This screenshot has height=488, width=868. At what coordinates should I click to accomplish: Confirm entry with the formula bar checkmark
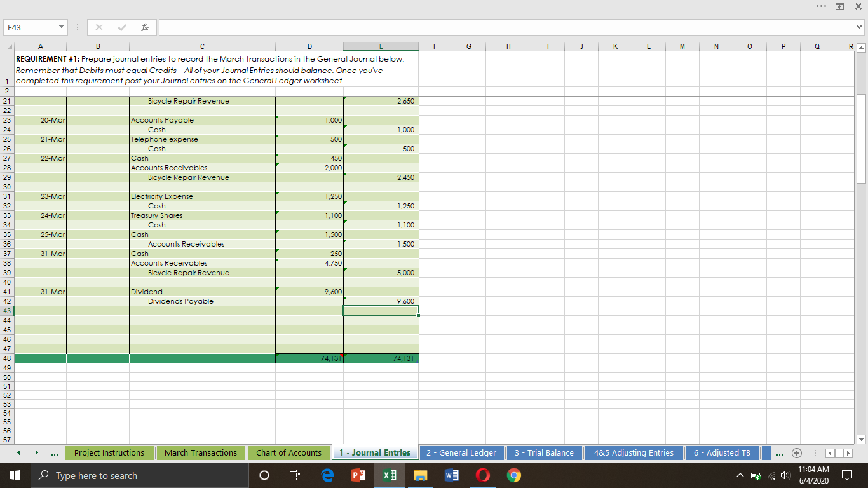click(x=123, y=28)
